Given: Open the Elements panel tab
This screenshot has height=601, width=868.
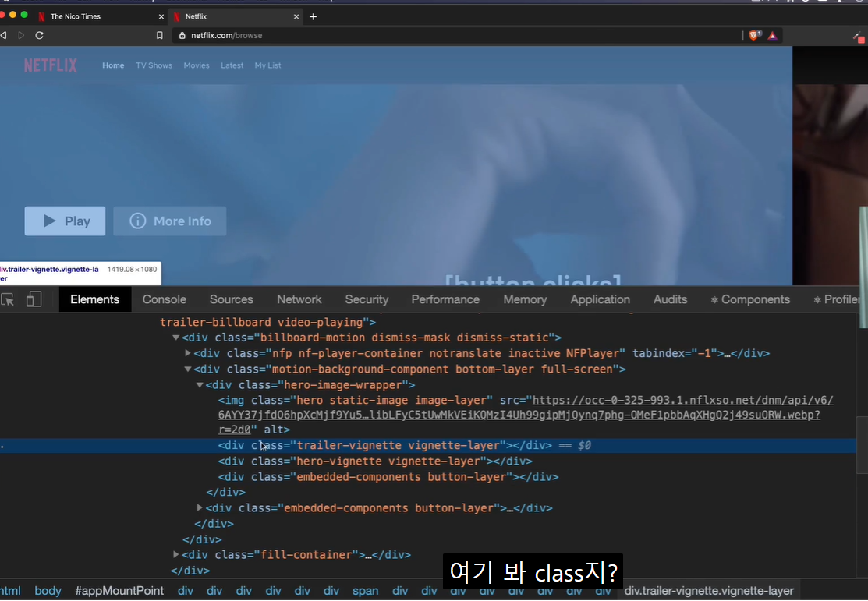Looking at the screenshot, I should (94, 299).
